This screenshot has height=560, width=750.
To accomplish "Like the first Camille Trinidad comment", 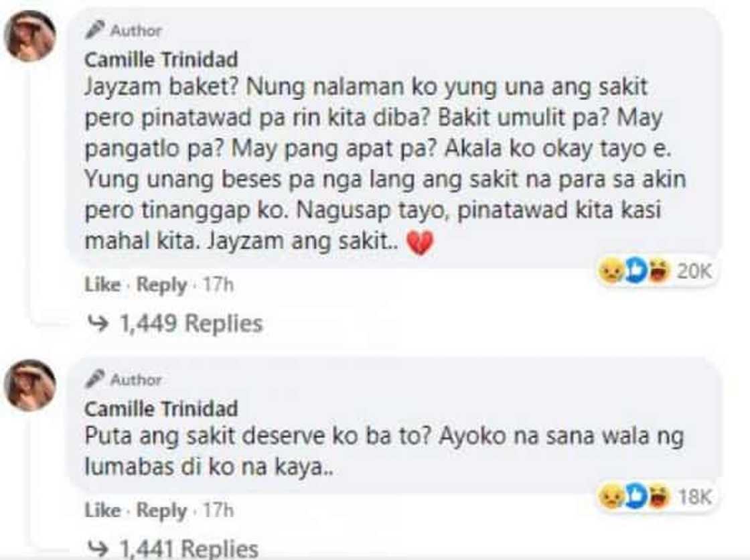I will [102, 285].
